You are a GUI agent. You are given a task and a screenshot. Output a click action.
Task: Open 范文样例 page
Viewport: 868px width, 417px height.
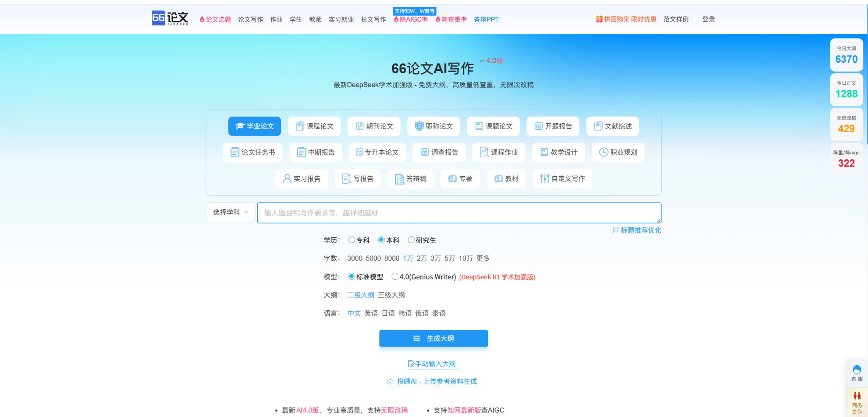[676, 19]
